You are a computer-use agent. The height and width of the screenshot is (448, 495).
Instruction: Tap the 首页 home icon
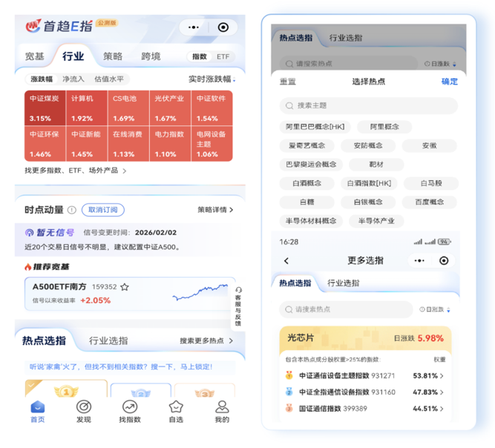tap(37, 411)
